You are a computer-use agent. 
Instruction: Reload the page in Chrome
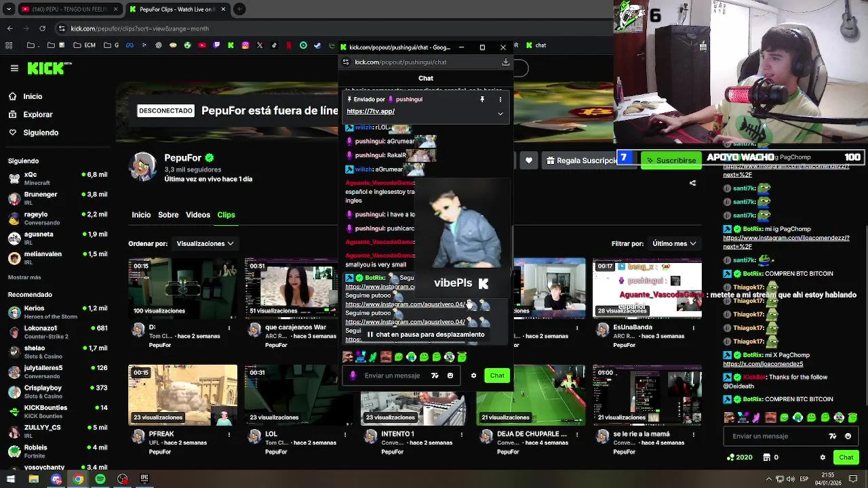42,28
